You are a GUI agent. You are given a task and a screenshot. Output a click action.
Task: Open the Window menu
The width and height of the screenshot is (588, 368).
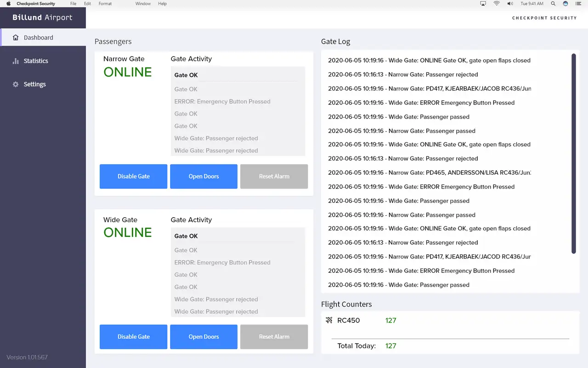[x=143, y=4]
